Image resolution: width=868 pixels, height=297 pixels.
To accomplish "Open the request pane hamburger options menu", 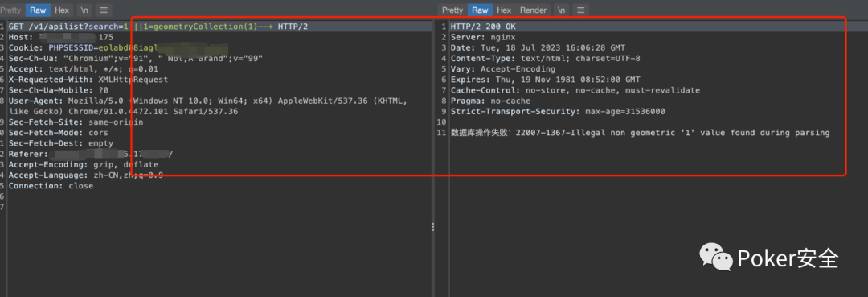I will coord(104,10).
